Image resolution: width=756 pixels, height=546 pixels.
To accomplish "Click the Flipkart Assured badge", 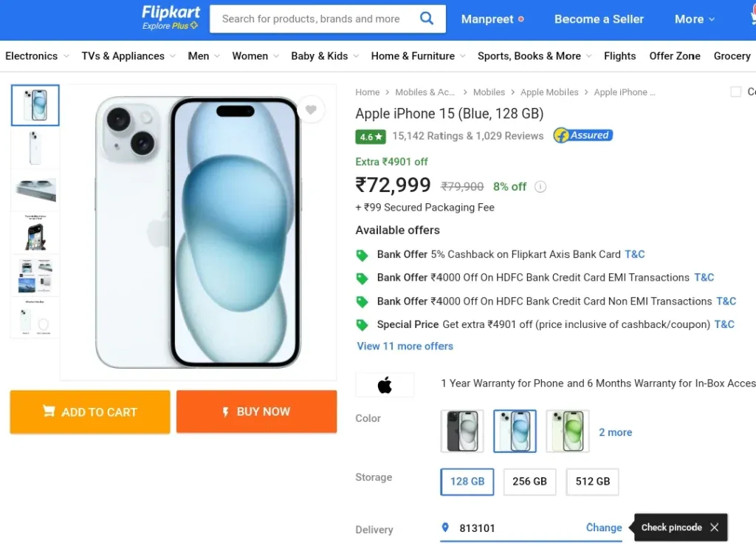I will click(583, 135).
